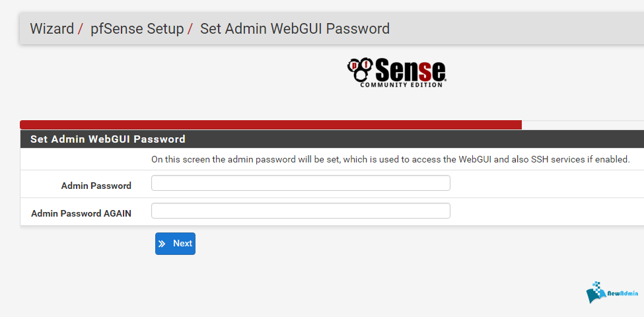
Task: Open the pfSense Setup breadcrumb
Action: click(137, 29)
